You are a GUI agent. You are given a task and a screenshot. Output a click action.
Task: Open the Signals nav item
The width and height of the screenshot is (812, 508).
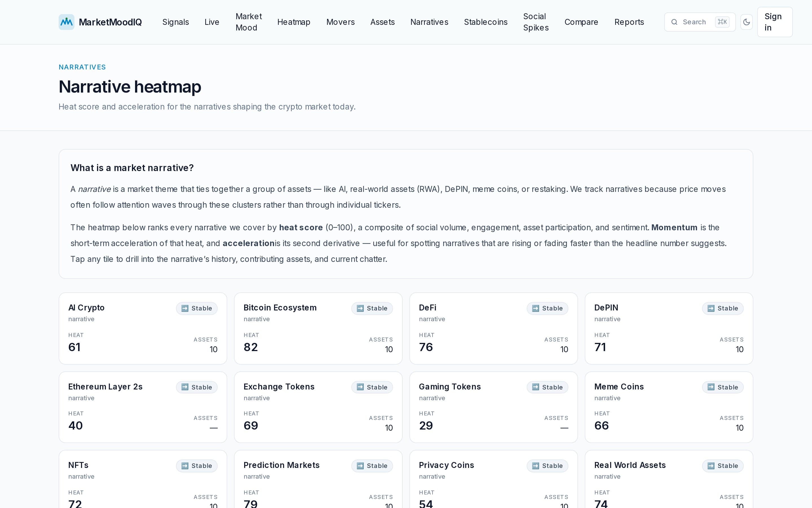pyautogui.click(x=175, y=22)
